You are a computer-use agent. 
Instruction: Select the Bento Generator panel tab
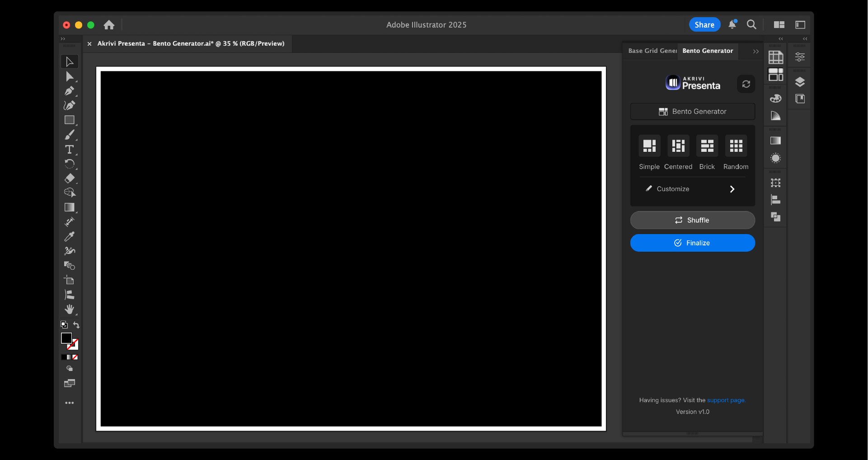click(708, 51)
